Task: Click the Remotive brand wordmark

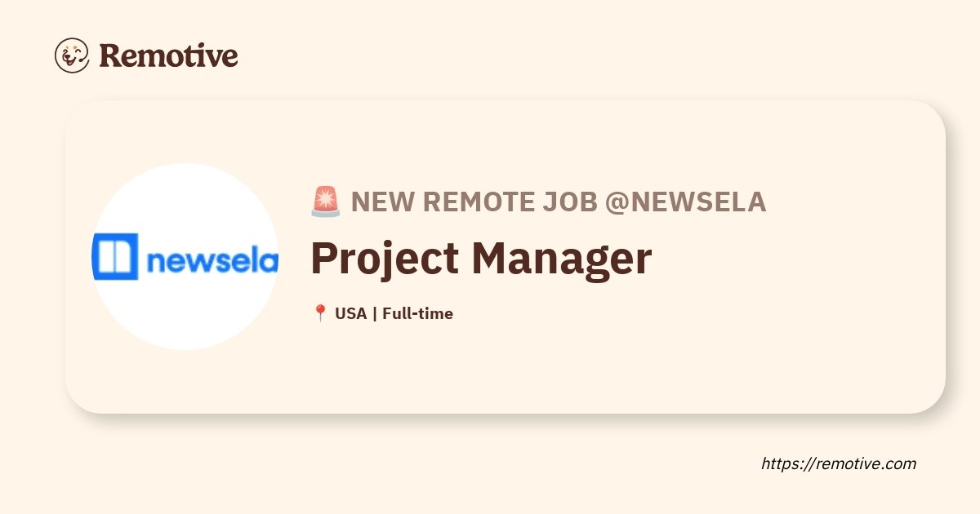Action: point(168,55)
